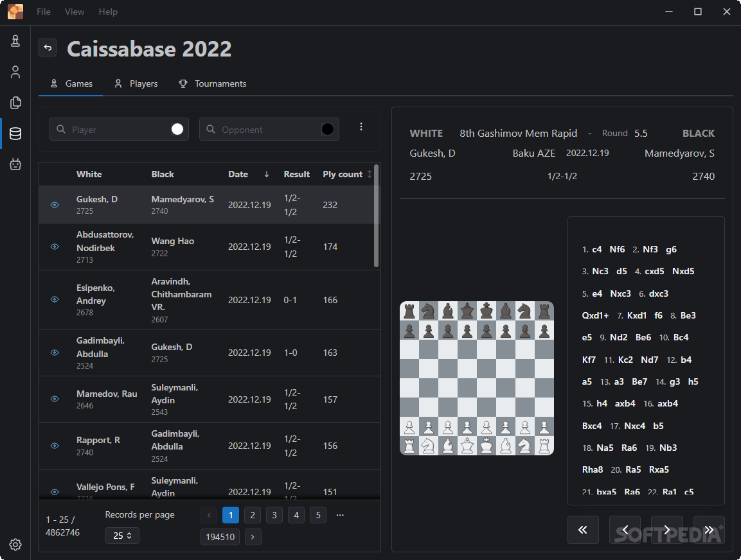
Task: Open the chess board section in sidebar
Action: [15, 41]
